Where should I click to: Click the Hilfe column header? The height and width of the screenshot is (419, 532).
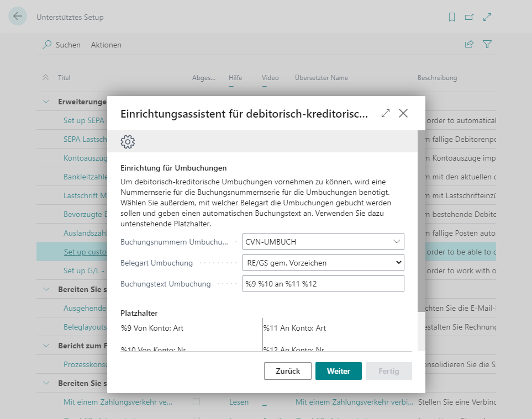point(235,78)
